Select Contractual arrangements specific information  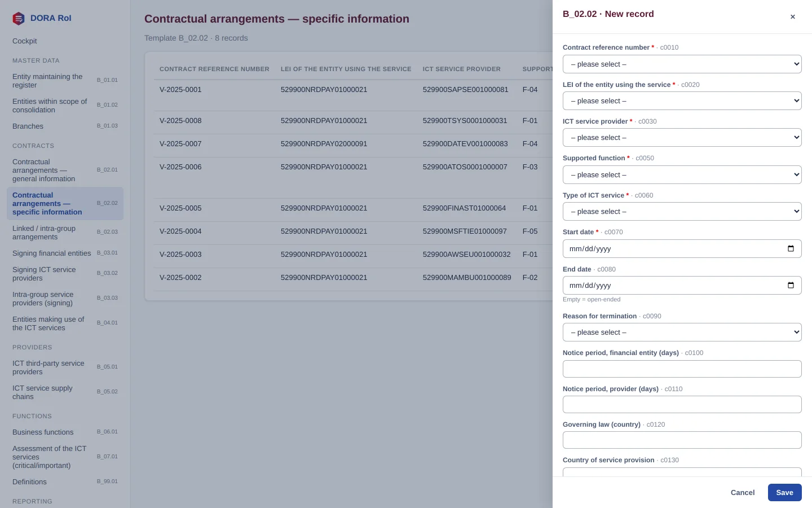tap(65, 204)
